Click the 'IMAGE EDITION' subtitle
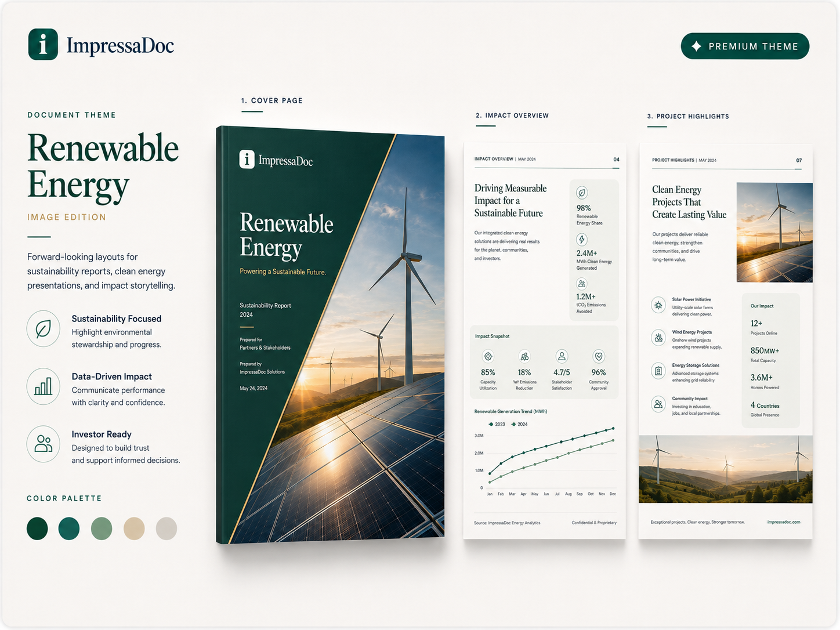The image size is (840, 630). 67,218
